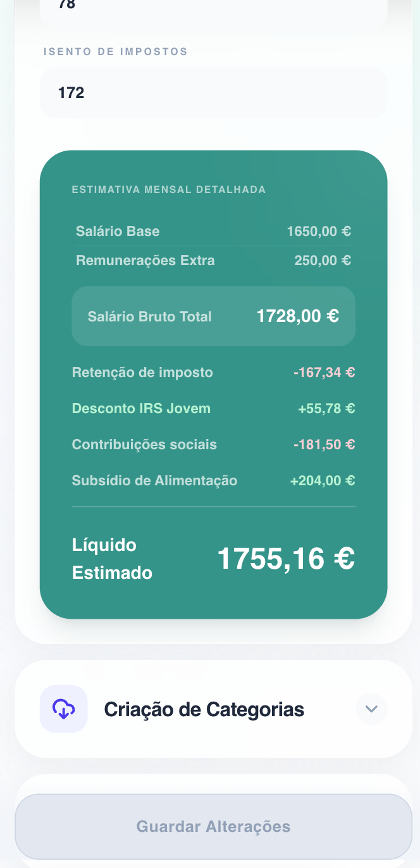Screen dimensions: 420x868
Task: Click the Isento de Impostos label
Action: [114, 52]
